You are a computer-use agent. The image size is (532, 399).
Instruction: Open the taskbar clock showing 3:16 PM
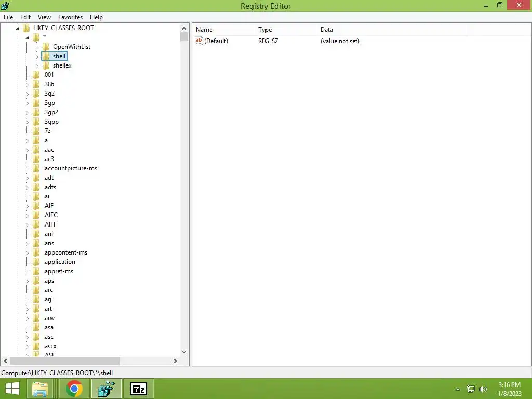click(x=509, y=389)
